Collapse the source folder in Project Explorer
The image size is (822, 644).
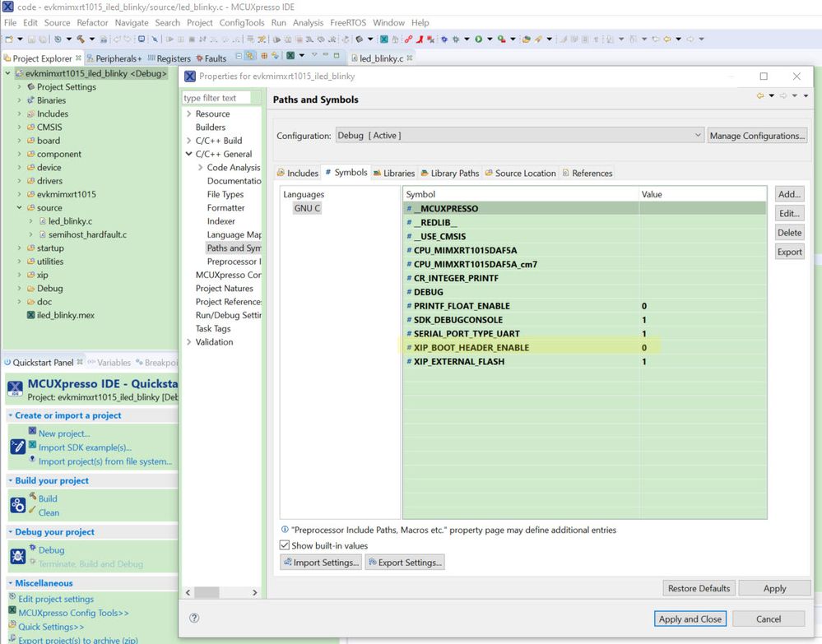pos(20,207)
